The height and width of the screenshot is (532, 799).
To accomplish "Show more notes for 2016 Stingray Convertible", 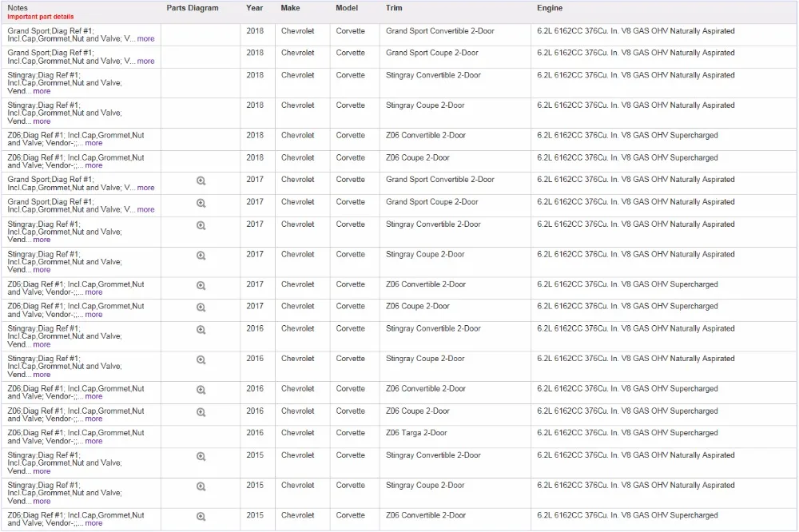I will tap(42, 344).
